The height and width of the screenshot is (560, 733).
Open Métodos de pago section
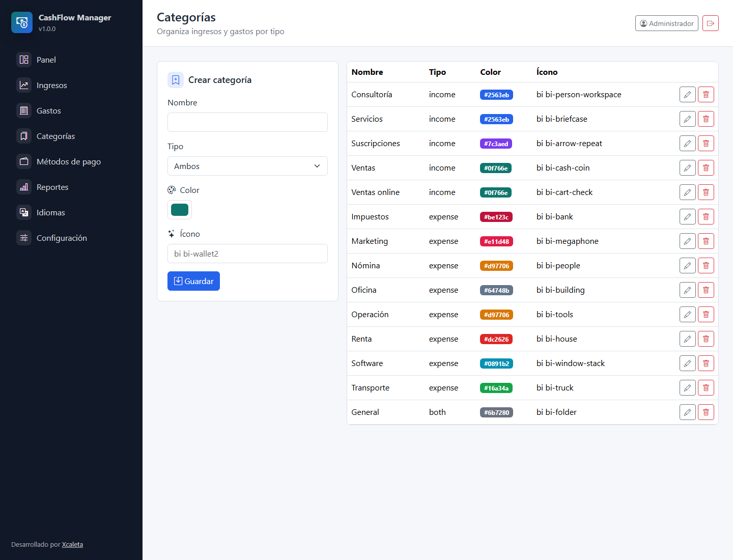coord(71,161)
